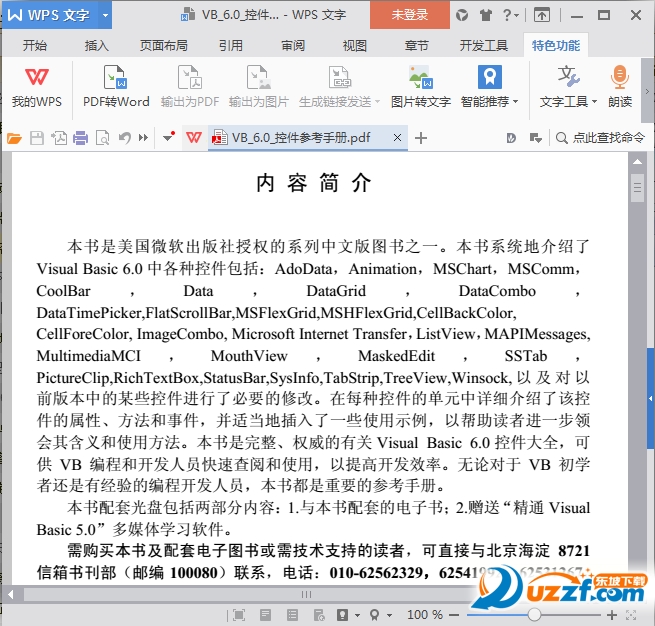Switch to 插入 tab
The width and height of the screenshot is (655, 626).
(x=96, y=45)
